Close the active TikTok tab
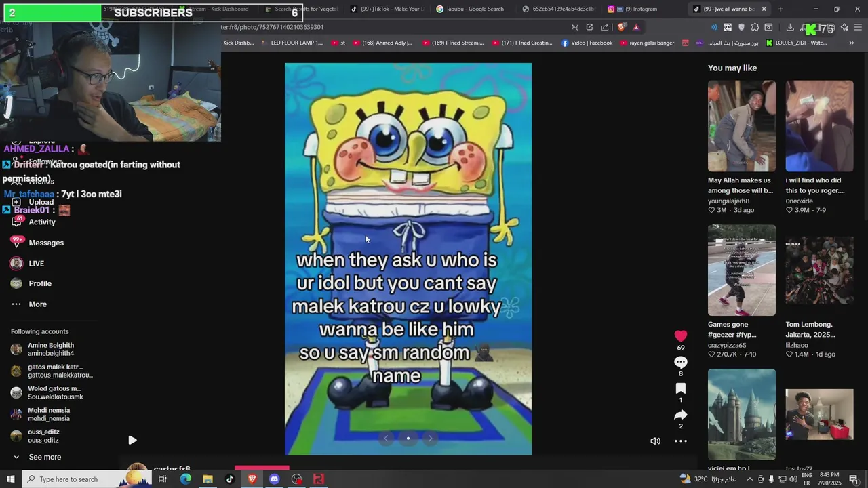This screenshot has height=488, width=868. click(764, 9)
